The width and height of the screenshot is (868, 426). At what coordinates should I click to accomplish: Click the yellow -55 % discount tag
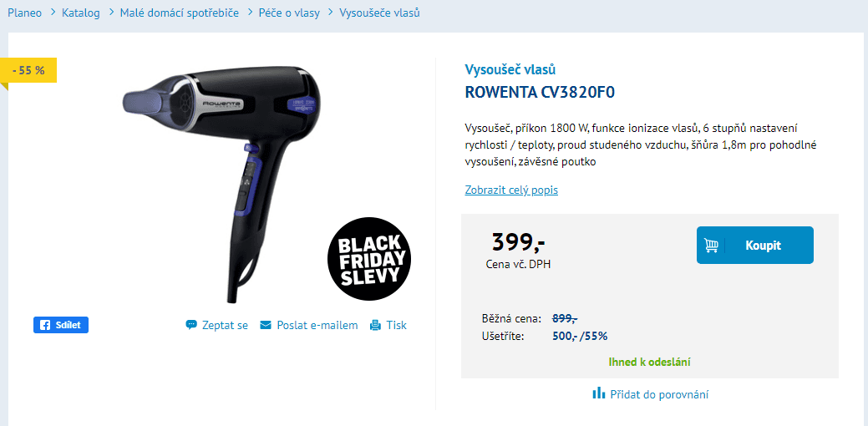(28, 70)
